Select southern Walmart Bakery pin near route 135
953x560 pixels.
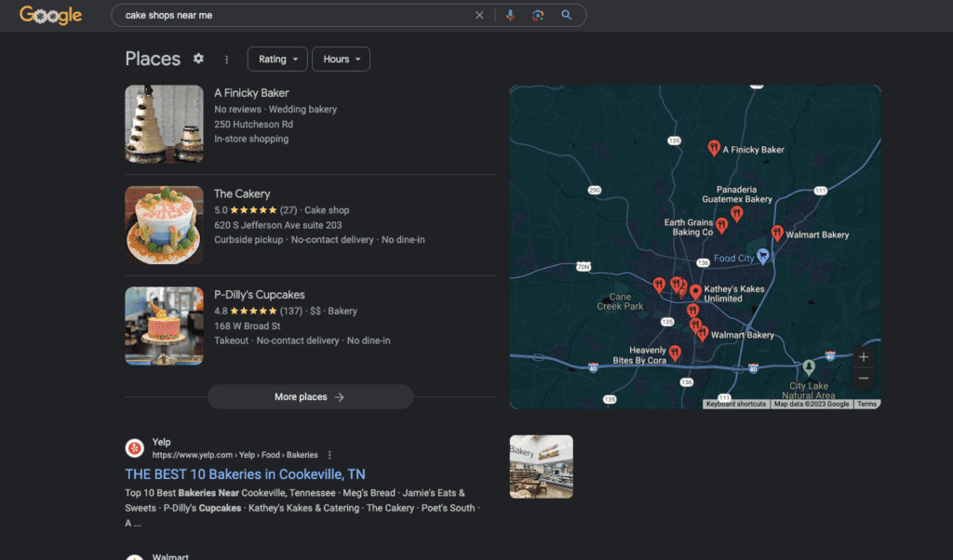click(703, 333)
